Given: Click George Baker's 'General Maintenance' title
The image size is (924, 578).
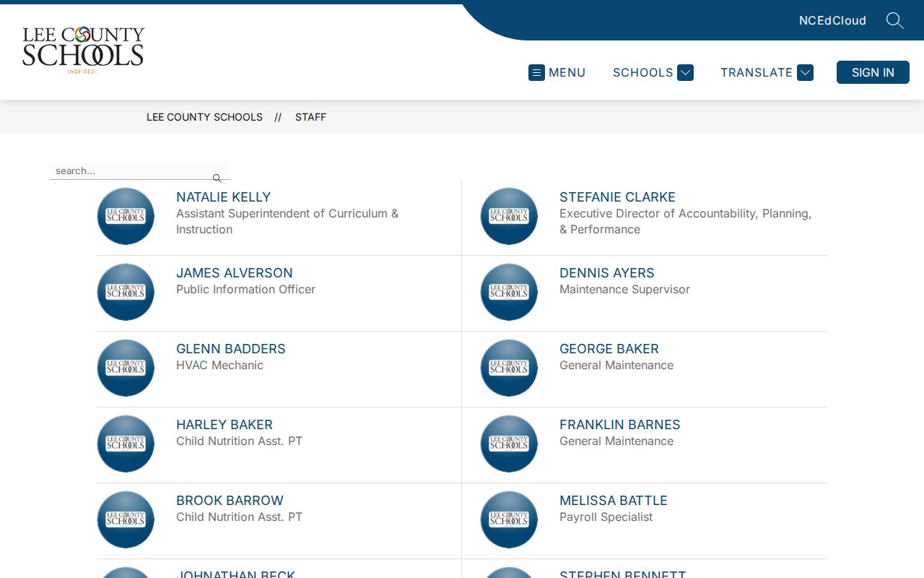Looking at the screenshot, I should coord(616,366).
